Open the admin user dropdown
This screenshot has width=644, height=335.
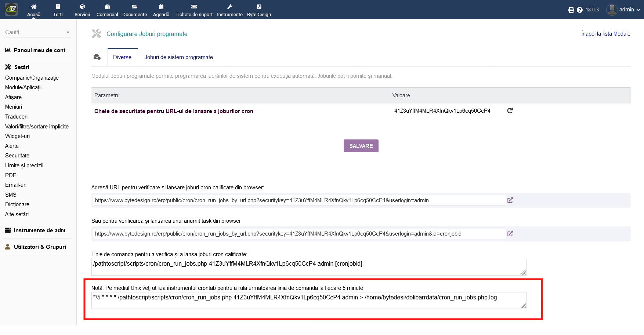pyautogui.click(x=623, y=10)
